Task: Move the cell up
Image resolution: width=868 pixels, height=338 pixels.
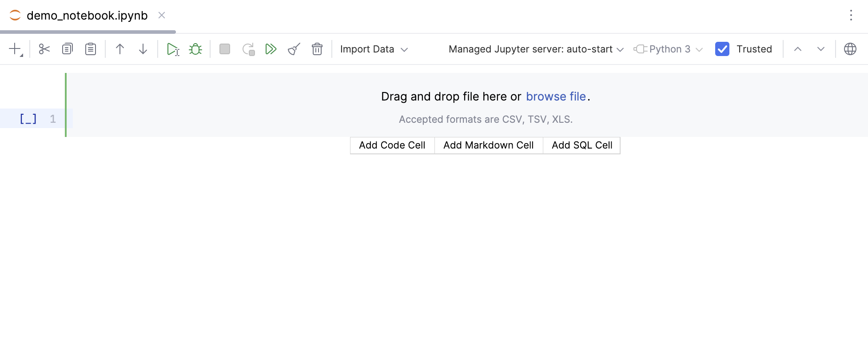Action: click(x=119, y=49)
